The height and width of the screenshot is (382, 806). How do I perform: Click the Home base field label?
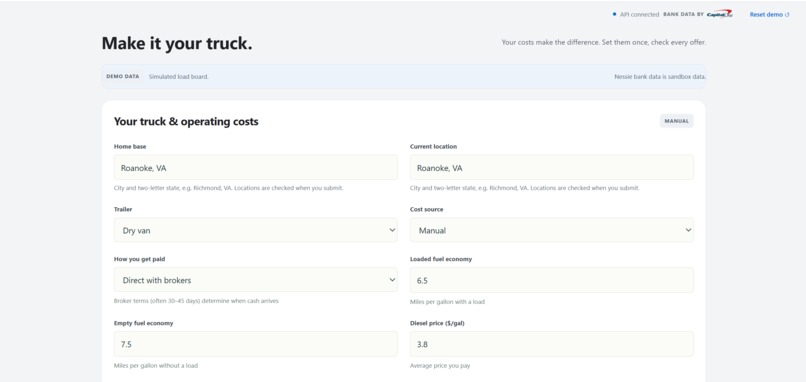130,147
